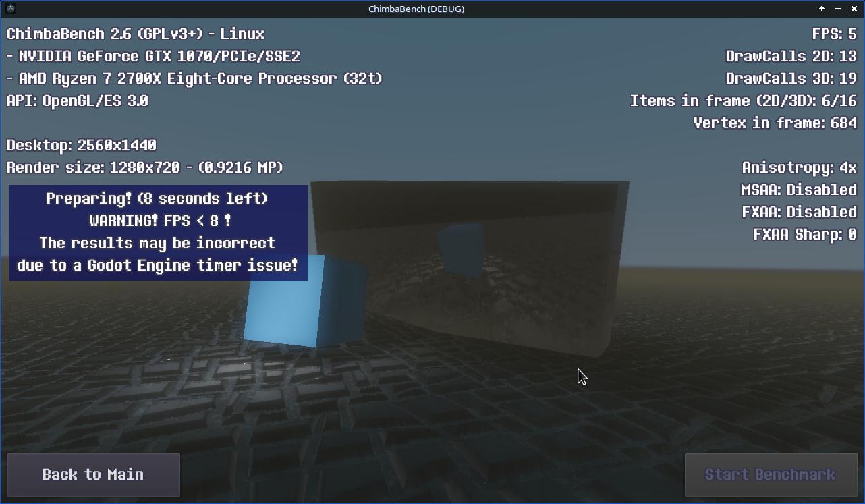Select the FXAA Sharp: 0 value
This screenshot has width=865, height=504.
click(805, 234)
